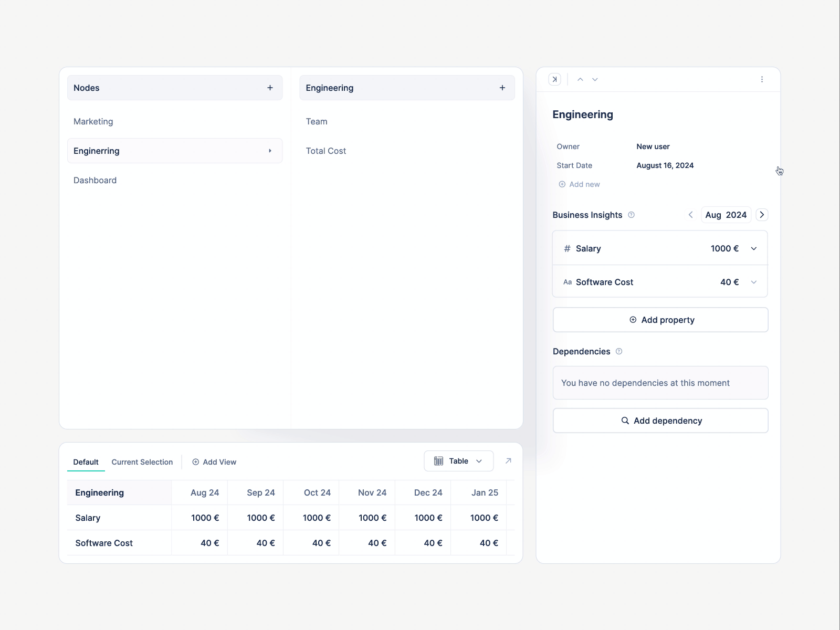
Task: Advance to the next month from Aug 2024
Action: pos(762,215)
